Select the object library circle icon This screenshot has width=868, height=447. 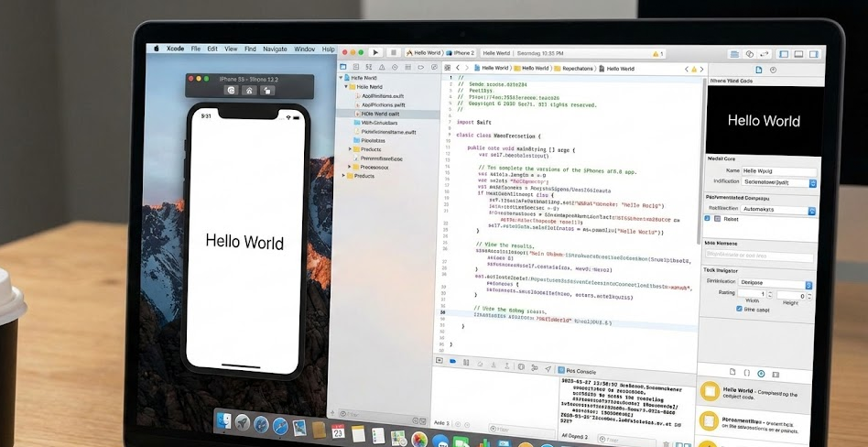click(x=761, y=374)
